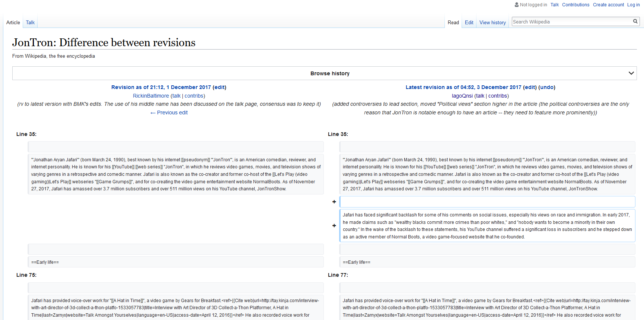Click the right '==Early life==' line
Image resolution: width=644 pixels, height=320 pixels.
click(487, 262)
